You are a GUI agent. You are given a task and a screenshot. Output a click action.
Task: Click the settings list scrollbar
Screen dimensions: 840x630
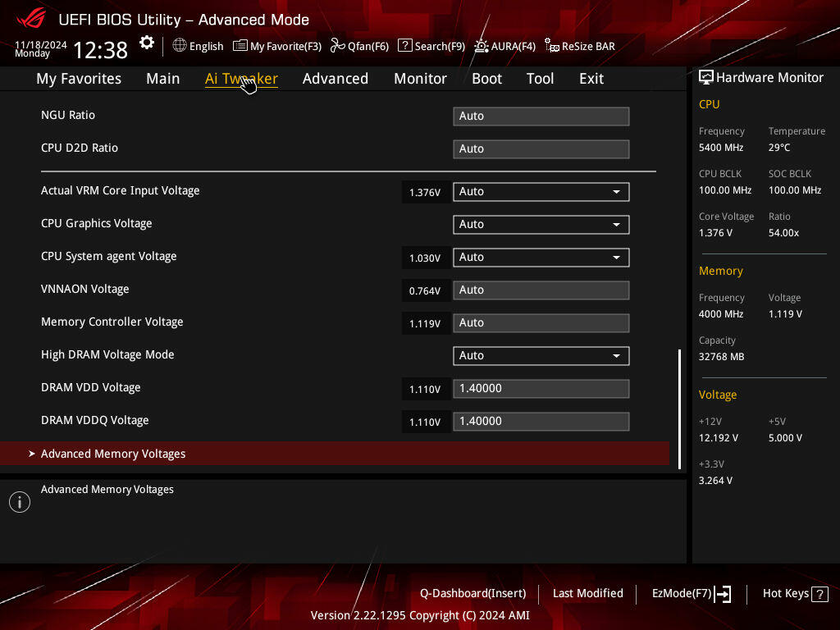coord(679,409)
